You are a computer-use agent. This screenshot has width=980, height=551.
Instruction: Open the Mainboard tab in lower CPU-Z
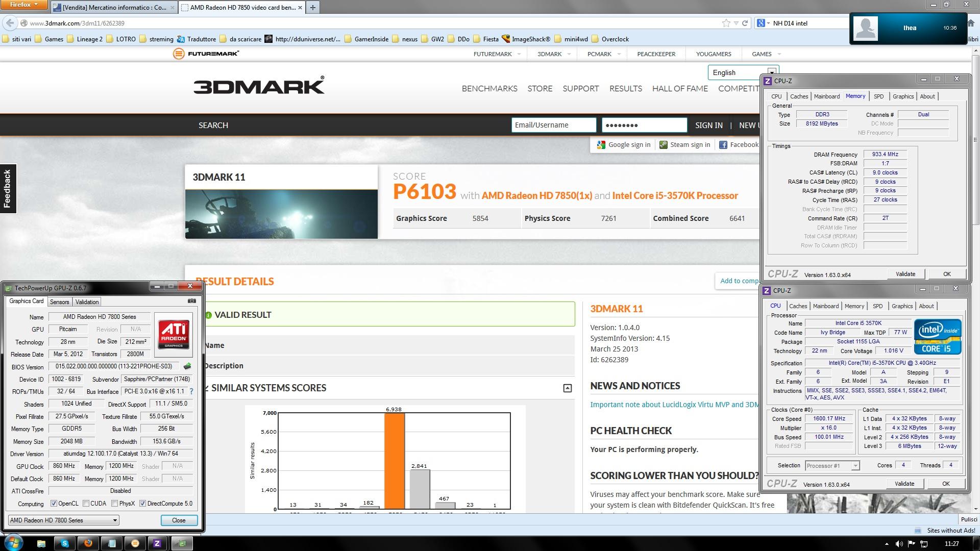[826, 306]
